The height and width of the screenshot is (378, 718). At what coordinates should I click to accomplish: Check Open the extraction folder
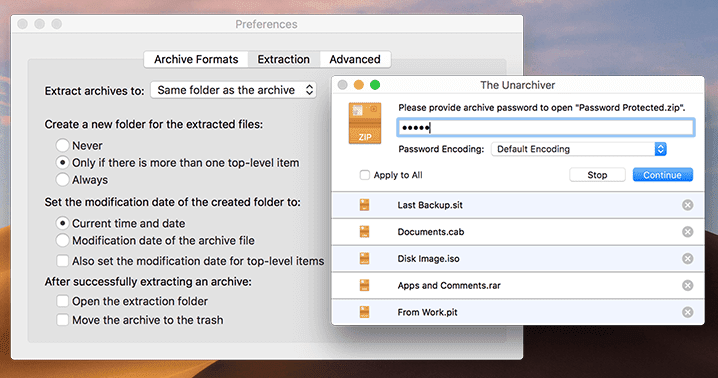(x=62, y=301)
